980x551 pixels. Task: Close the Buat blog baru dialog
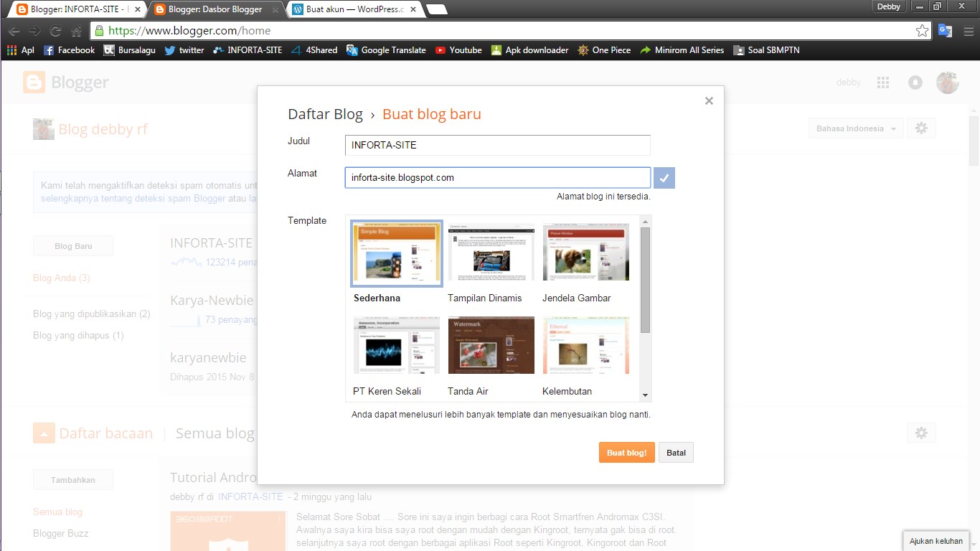click(x=709, y=101)
